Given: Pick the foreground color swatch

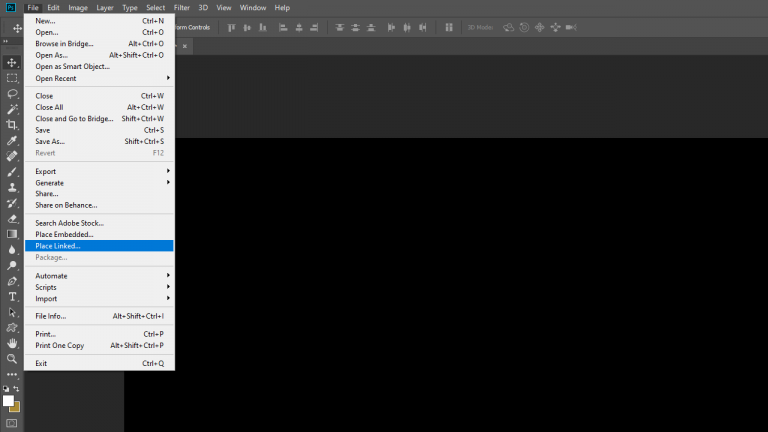Looking at the screenshot, I should tap(8, 401).
